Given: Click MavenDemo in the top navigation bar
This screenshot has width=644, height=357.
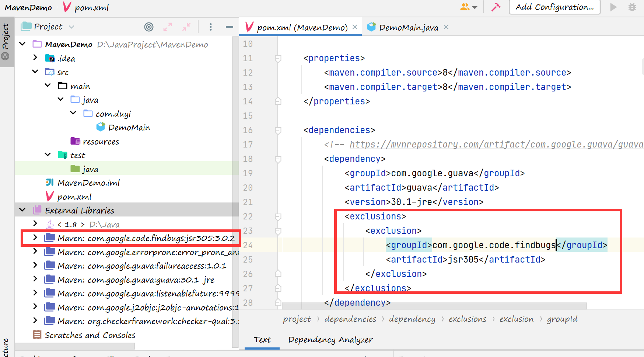Looking at the screenshot, I should pos(28,7).
